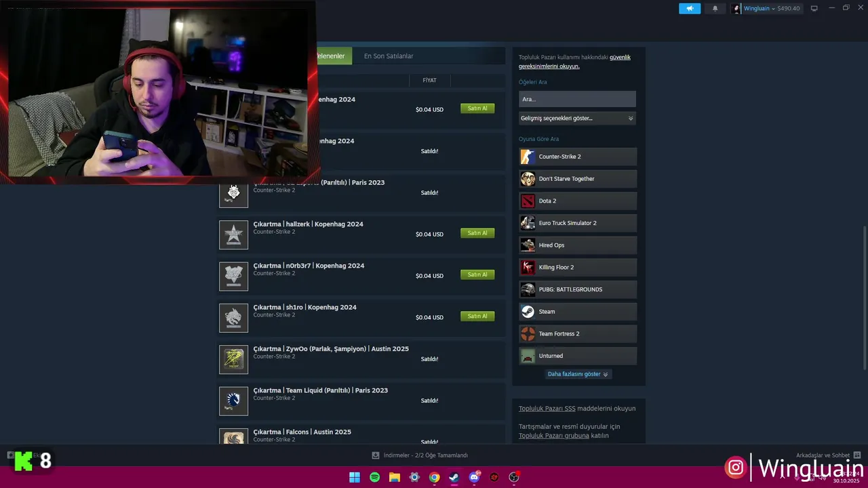Toggle Big Picture mode monitor icon
Image resolution: width=868 pixels, height=488 pixels.
coord(814,8)
